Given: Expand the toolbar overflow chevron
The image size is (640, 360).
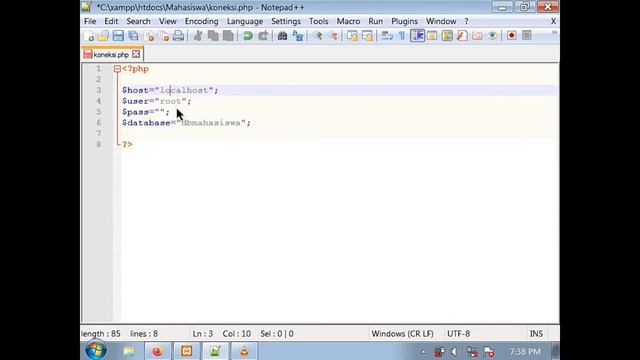Looking at the screenshot, I should click(x=554, y=34).
